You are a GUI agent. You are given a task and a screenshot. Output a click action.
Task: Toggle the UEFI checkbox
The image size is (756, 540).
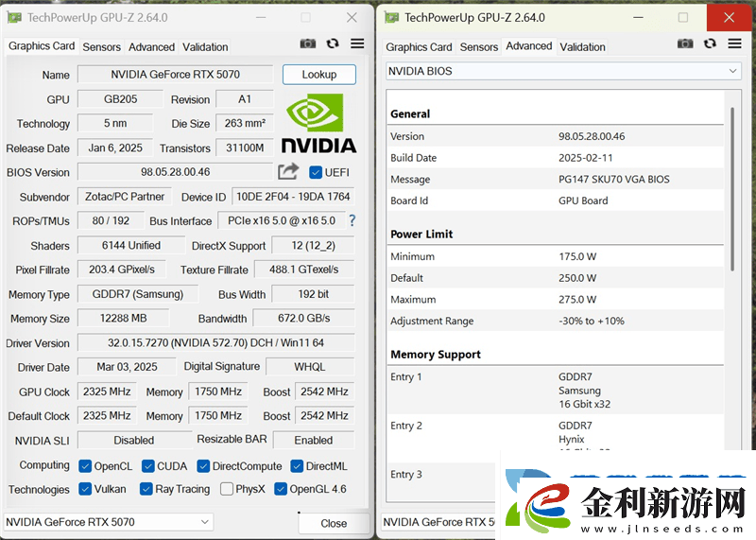(316, 172)
